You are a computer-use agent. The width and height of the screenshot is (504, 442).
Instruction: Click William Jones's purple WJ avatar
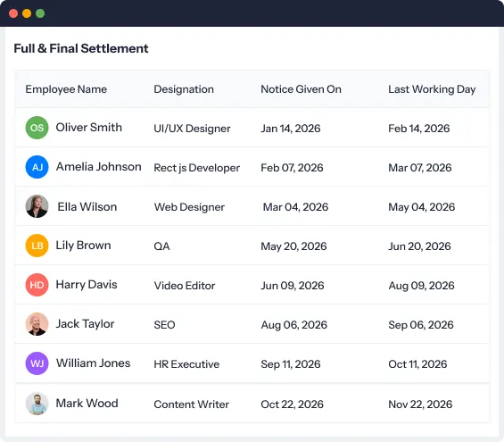point(37,363)
